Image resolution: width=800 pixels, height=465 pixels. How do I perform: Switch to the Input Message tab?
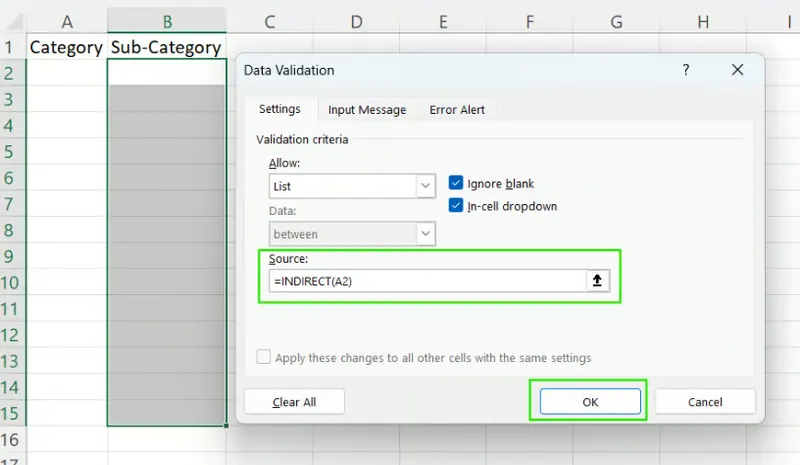367,110
